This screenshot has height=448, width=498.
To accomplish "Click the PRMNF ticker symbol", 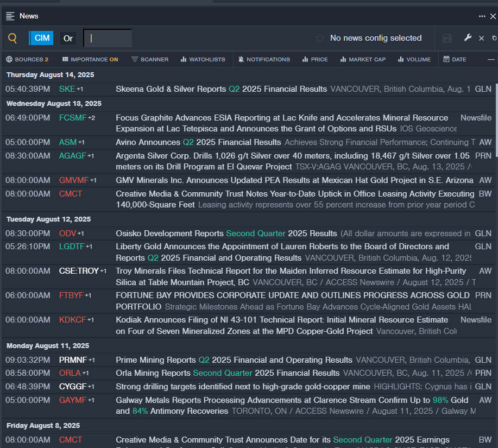I will (73, 360).
